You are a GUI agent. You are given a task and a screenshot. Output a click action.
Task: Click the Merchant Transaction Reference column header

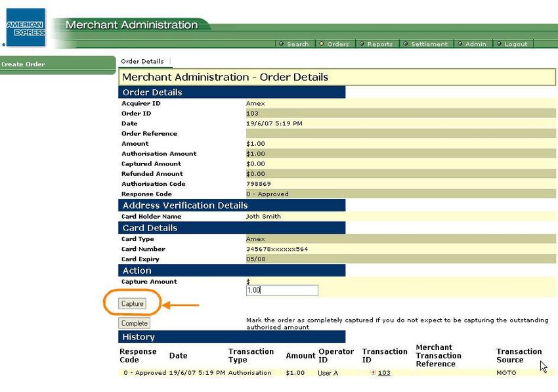(439, 355)
